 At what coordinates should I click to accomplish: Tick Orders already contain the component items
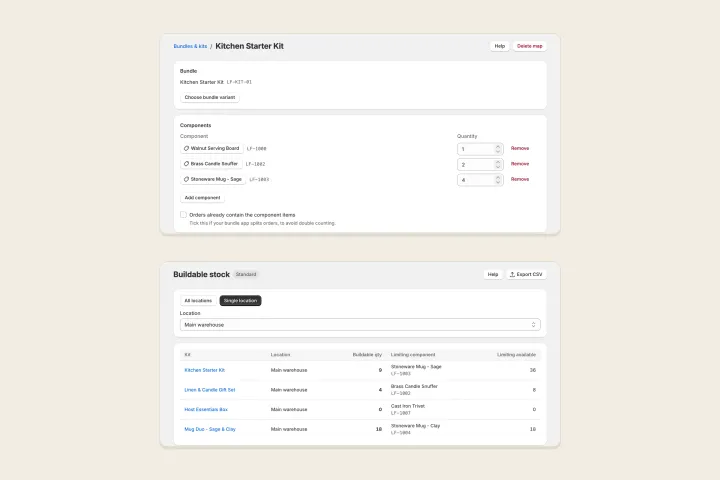(183, 215)
